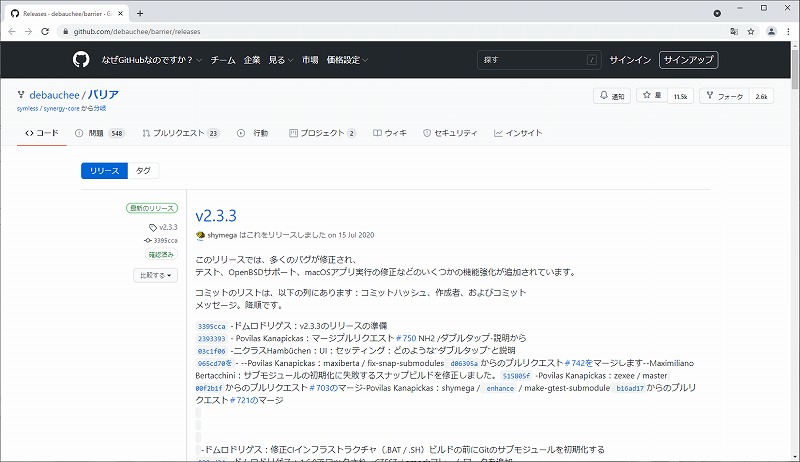Open the セキュリティ tab
Image resolution: width=800 pixels, height=462 pixels.
[x=450, y=133]
